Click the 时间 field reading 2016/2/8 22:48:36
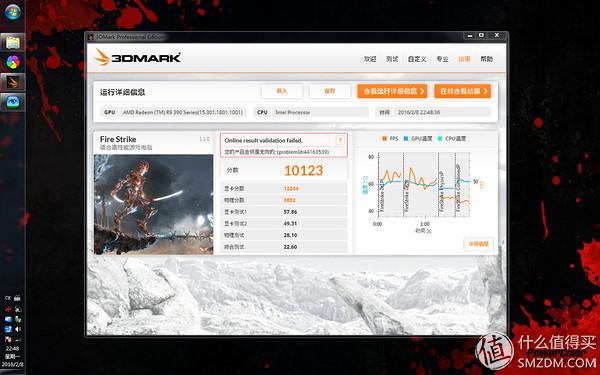Viewport: 600px width, 375px height. 433,112
